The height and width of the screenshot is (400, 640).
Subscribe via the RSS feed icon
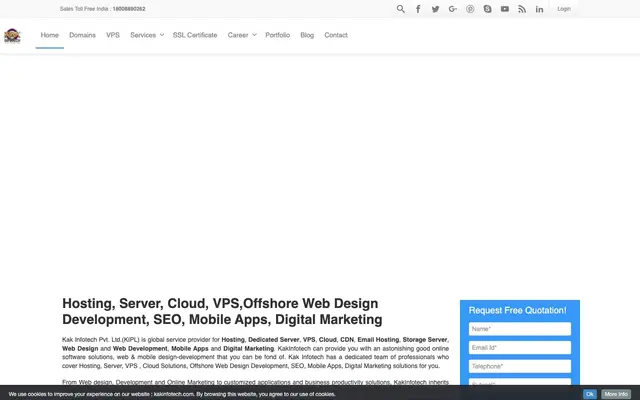[x=522, y=9]
